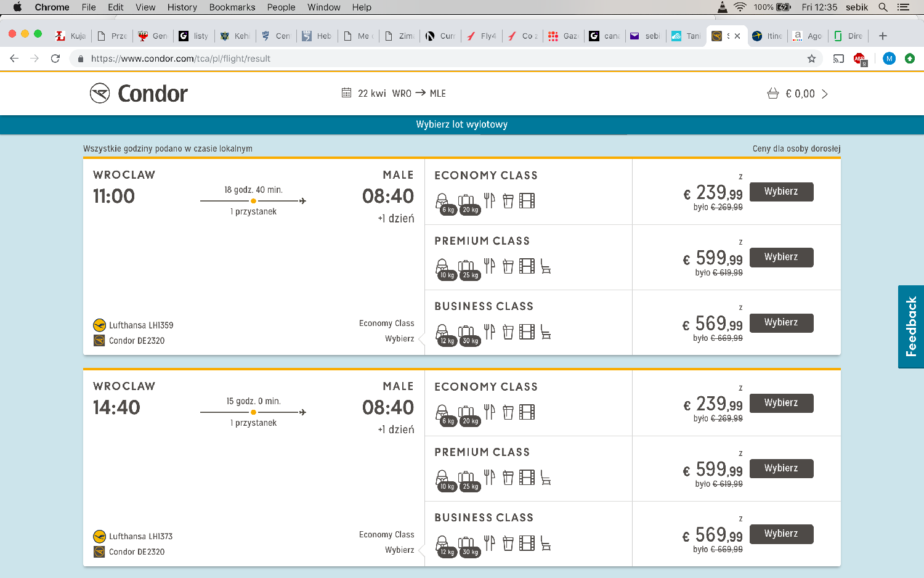
Task: Select Economy Class on the 11:00 flight
Action: click(781, 192)
